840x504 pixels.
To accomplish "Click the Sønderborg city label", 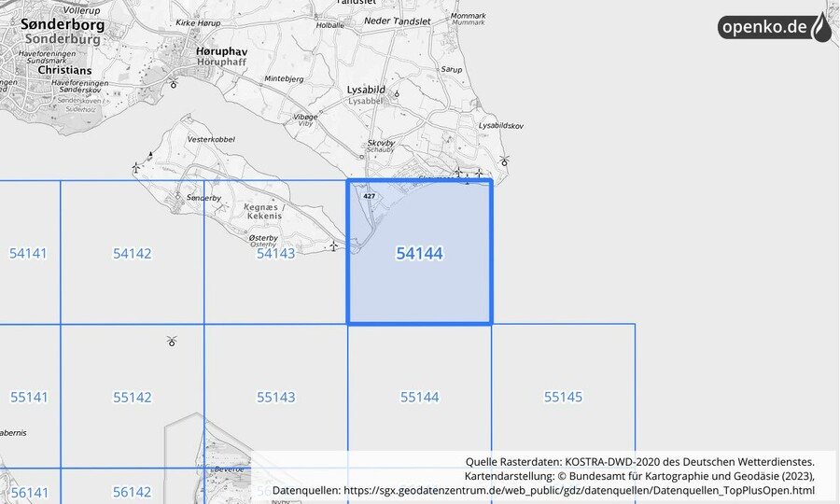I will [63, 24].
